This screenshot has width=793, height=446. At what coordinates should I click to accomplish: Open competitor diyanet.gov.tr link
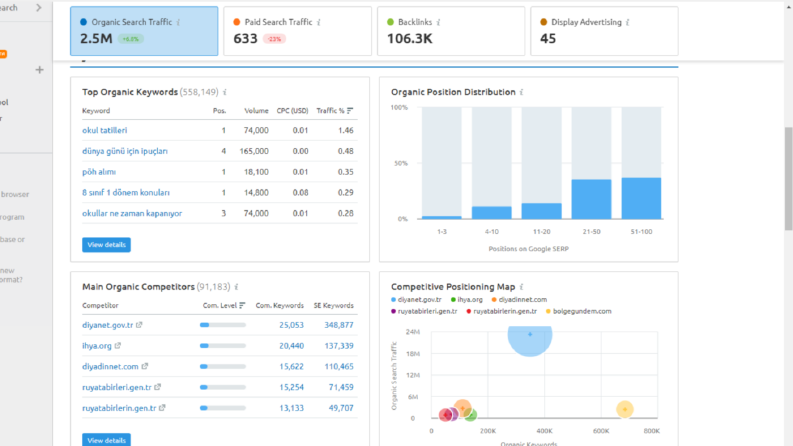point(108,325)
